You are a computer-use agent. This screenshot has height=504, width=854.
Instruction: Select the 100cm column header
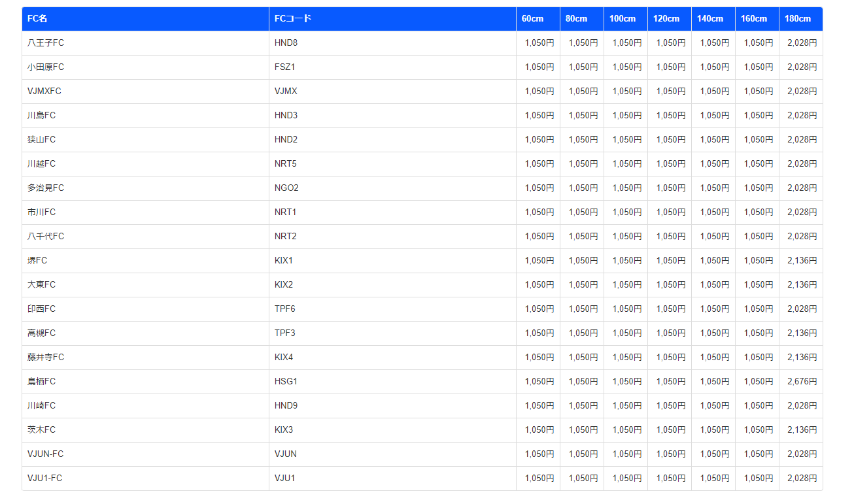[622, 19]
